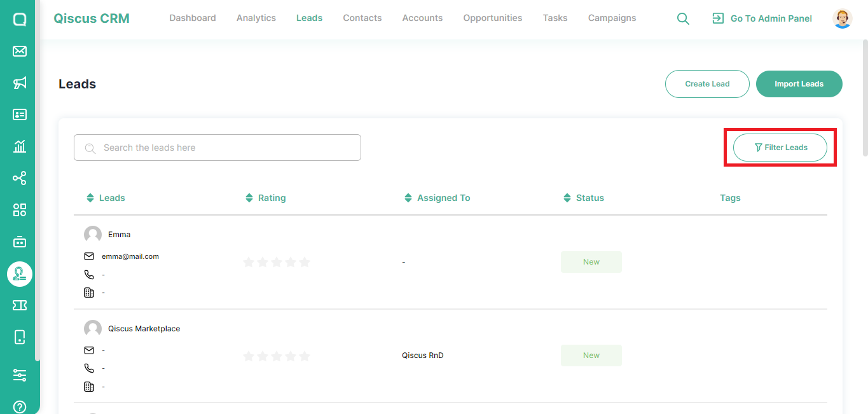Screen dimensions: 868x414
Task: Click the Qiscus CRM title
Action: [x=92, y=18]
